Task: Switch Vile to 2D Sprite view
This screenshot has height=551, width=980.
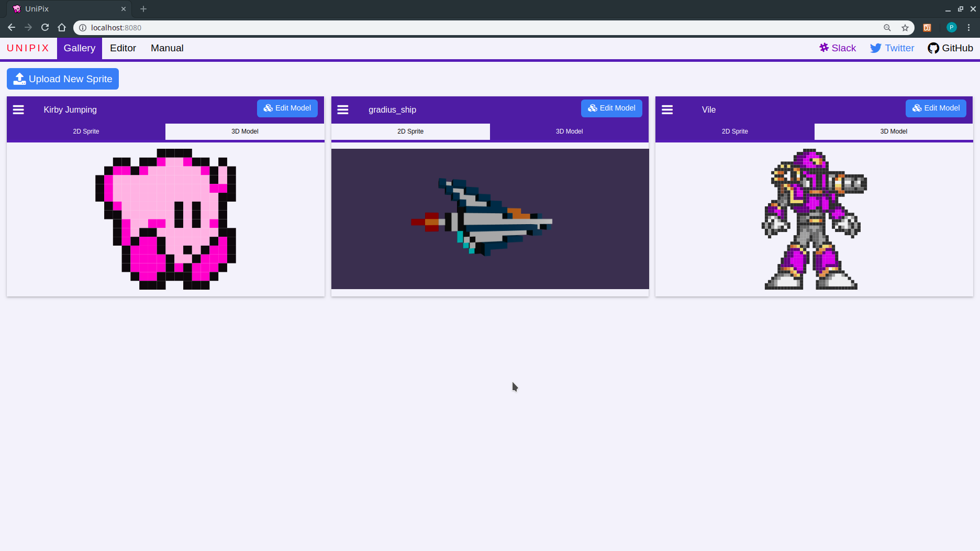Action: (734, 131)
